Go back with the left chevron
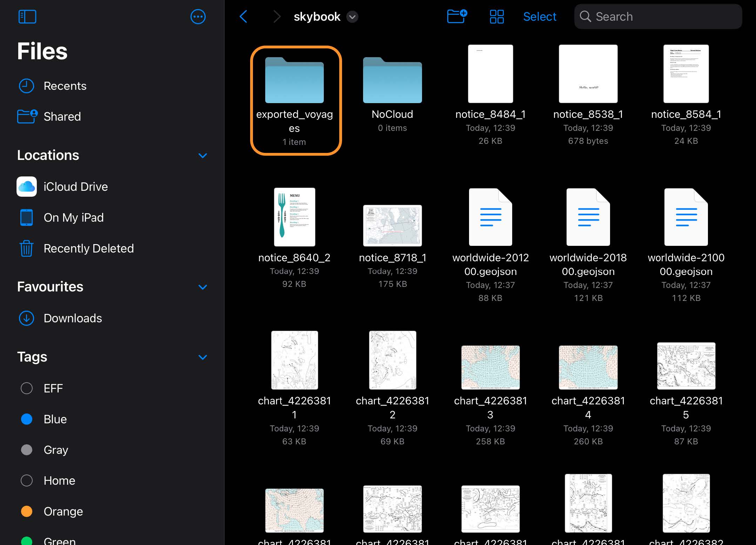Screen dimensions: 756x545 (243, 16)
